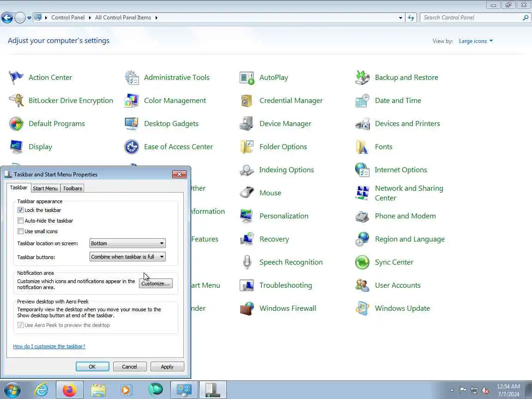The image size is (532, 399).
Task: Click the Recovery icon
Action: pyautogui.click(x=247, y=239)
